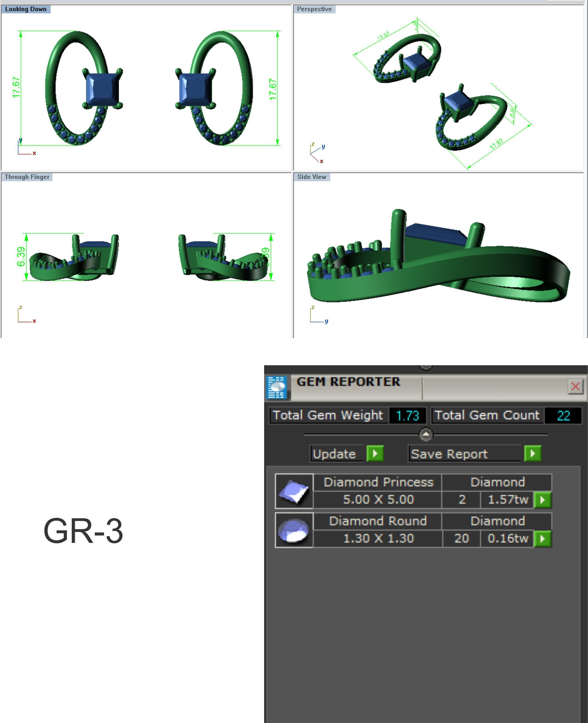Collapse panel using middle up-arrow handle

click(x=426, y=434)
